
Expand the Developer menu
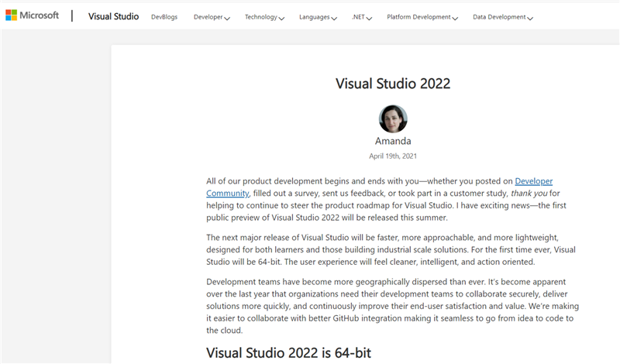(x=212, y=17)
